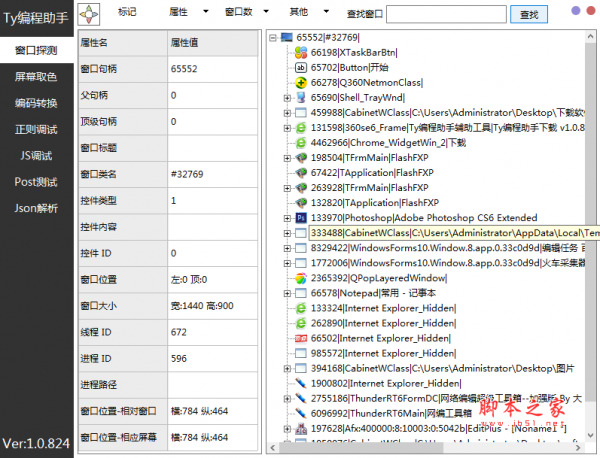Click the 263928 TFrmMain FlashFXP icon
The image size is (600, 458).
point(301,188)
